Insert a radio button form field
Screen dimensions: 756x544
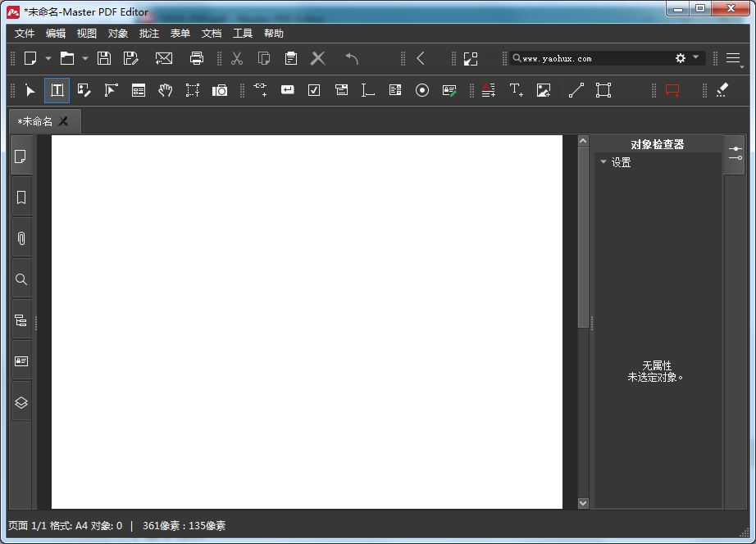point(422,90)
